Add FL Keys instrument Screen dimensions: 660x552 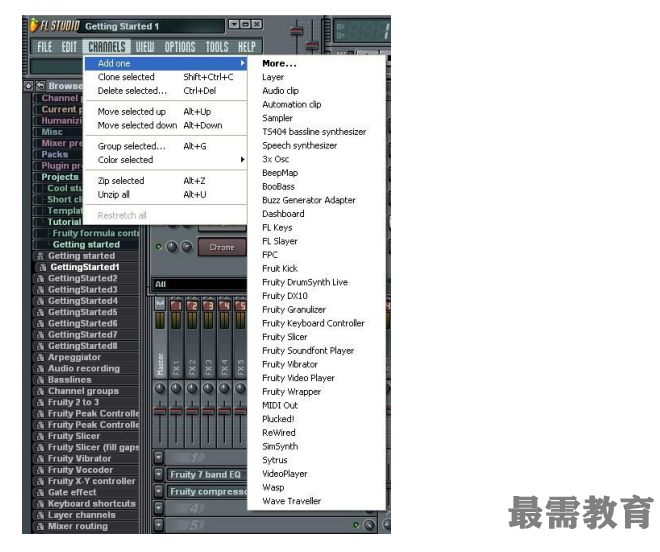click(x=277, y=228)
